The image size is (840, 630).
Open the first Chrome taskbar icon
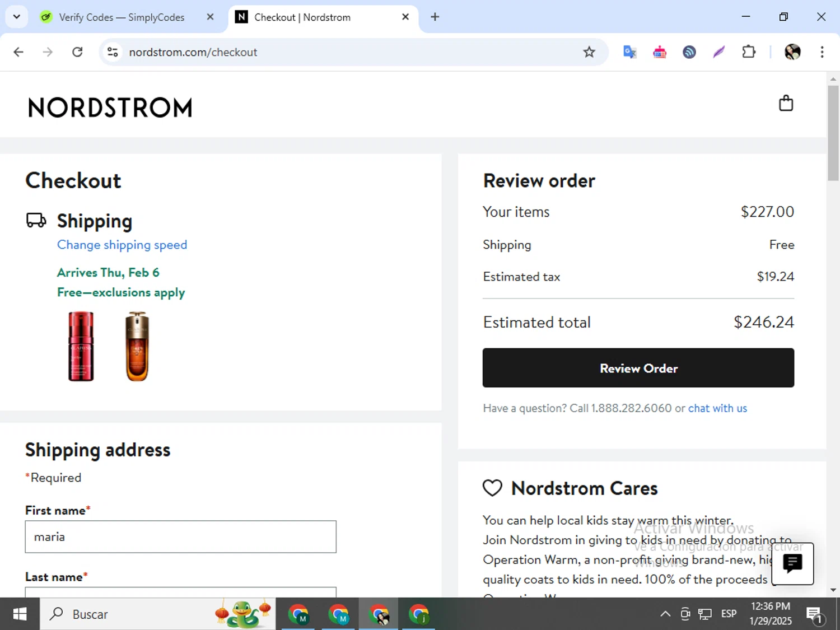click(x=298, y=614)
